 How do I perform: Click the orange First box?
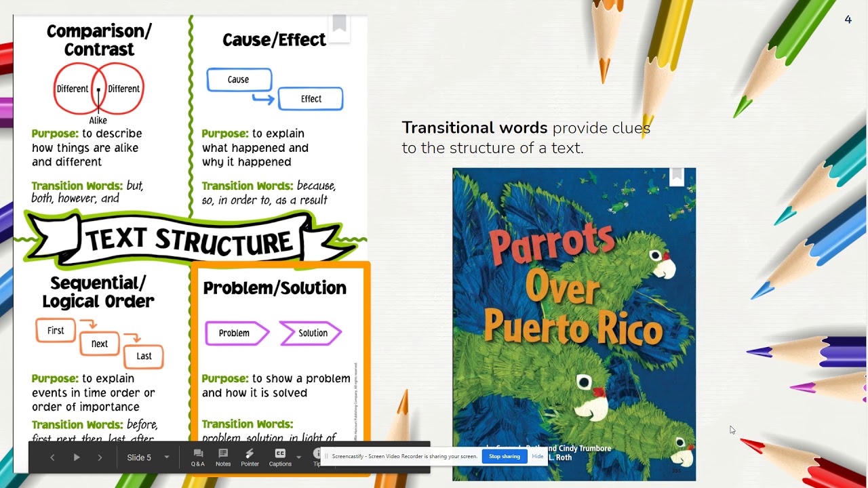click(x=56, y=331)
